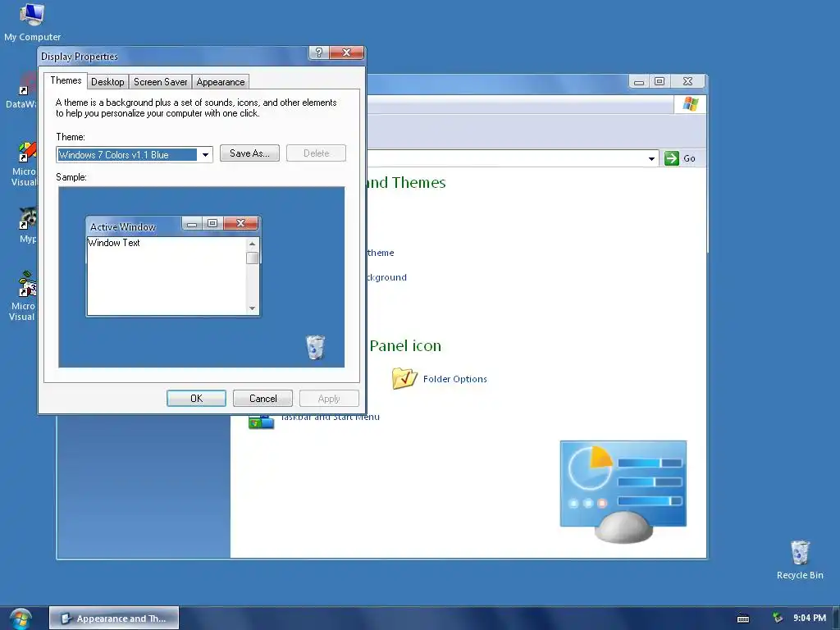The width and height of the screenshot is (840, 630).
Task: Click the background task link in Control Panel
Action: pos(387,277)
